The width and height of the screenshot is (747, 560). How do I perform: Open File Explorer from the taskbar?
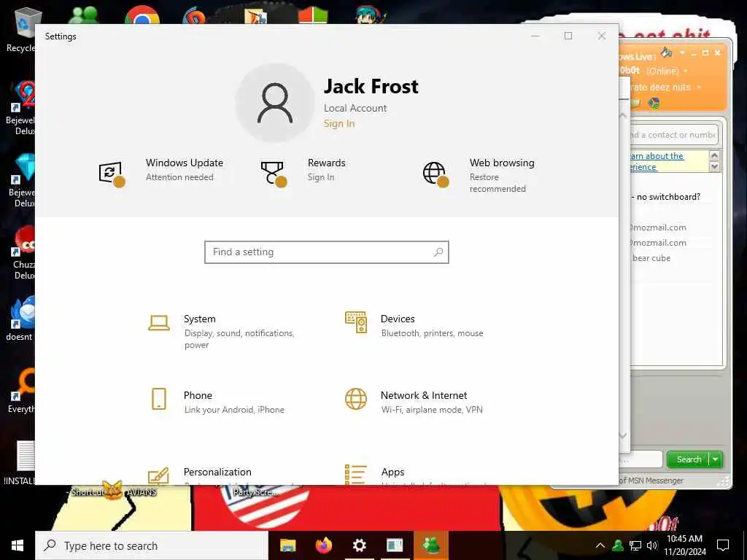tap(287, 545)
